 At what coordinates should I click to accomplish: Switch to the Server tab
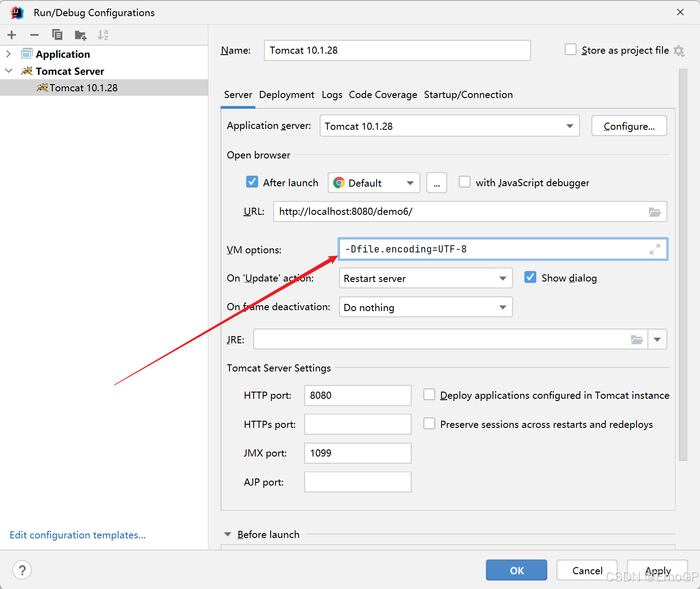(238, 95)
